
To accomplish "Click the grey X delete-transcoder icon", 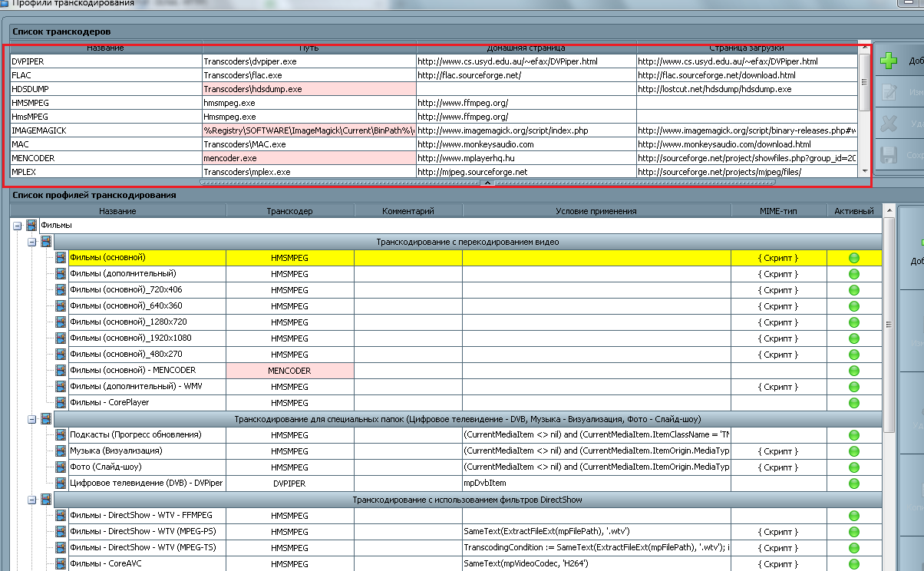I will tap(889, 124).
